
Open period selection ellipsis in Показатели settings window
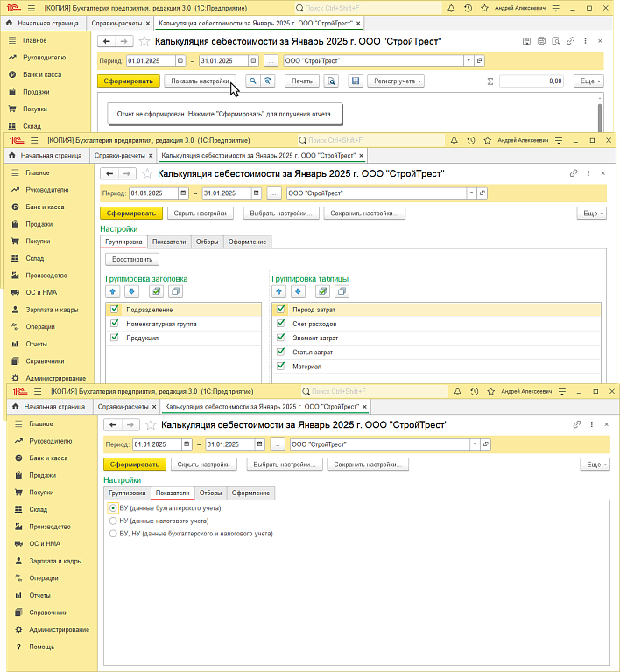[278, 444]
